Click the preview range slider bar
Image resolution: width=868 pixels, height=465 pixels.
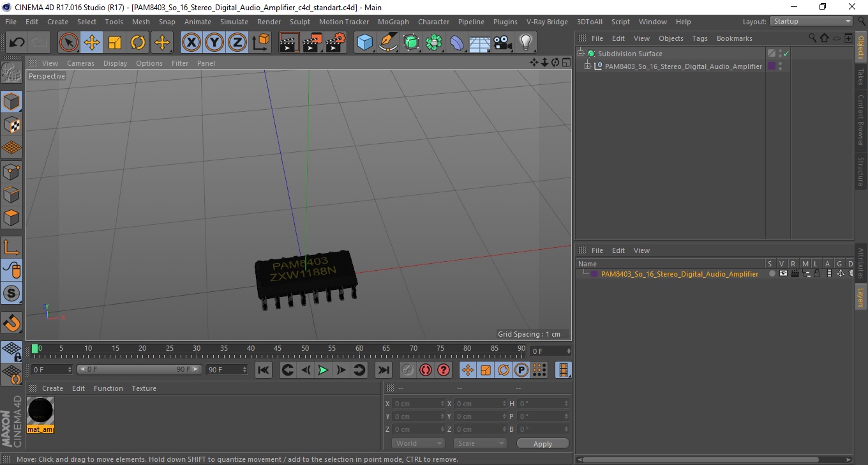coord(139,369)
